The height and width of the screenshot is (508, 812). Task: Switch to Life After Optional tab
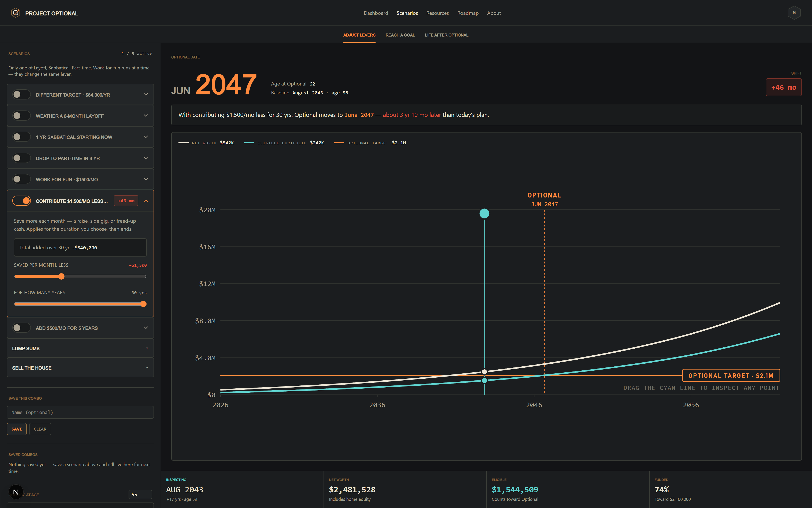(x=446, y=35)
